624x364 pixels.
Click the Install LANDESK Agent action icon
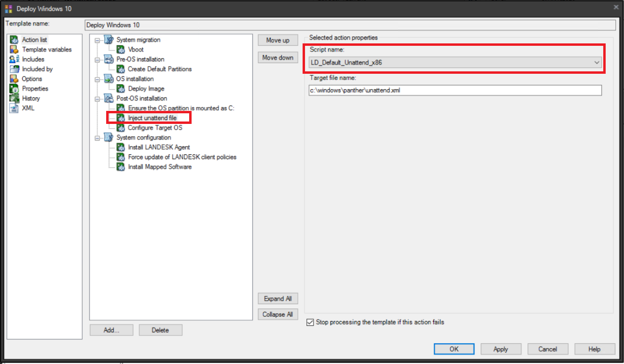[x=121, y=147]
